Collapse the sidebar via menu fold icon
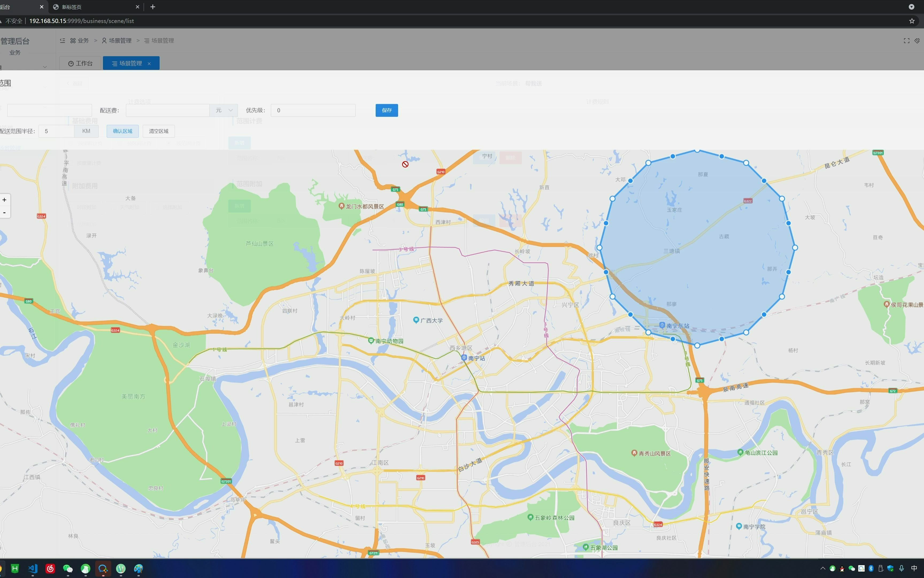 [x=62, y=40]
